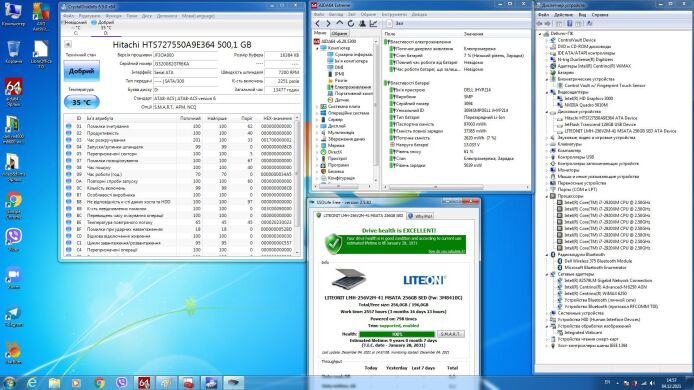Viewport: 694px width, 390px height.
Task: Switch to AIDA64 taskbar button
Action: pyautogui.click(x=144, y=382)
